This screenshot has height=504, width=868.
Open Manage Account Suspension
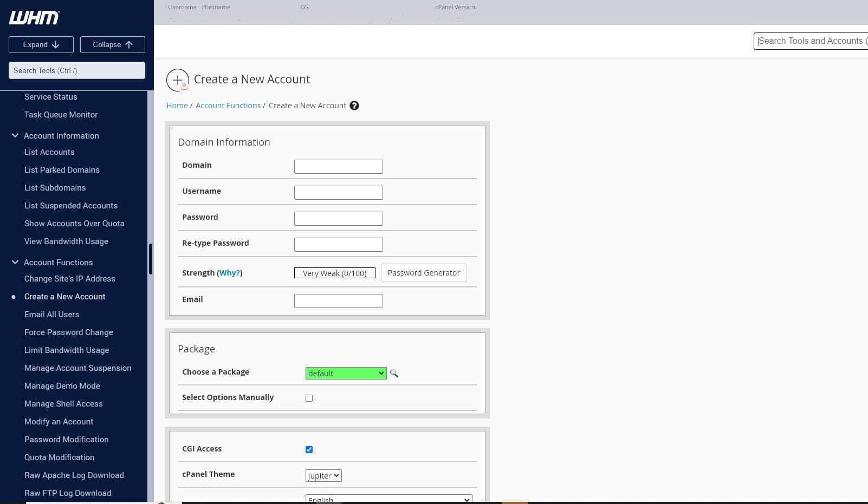(78, 368)
